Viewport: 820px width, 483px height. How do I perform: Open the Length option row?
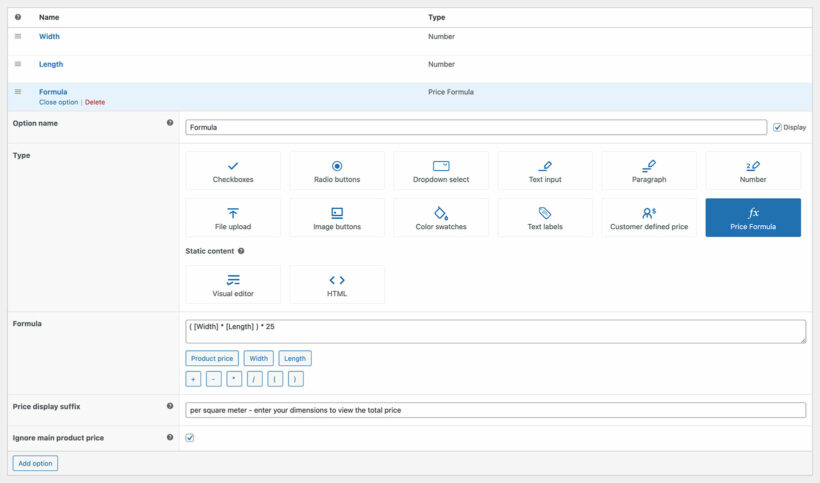tap(51, 64)
